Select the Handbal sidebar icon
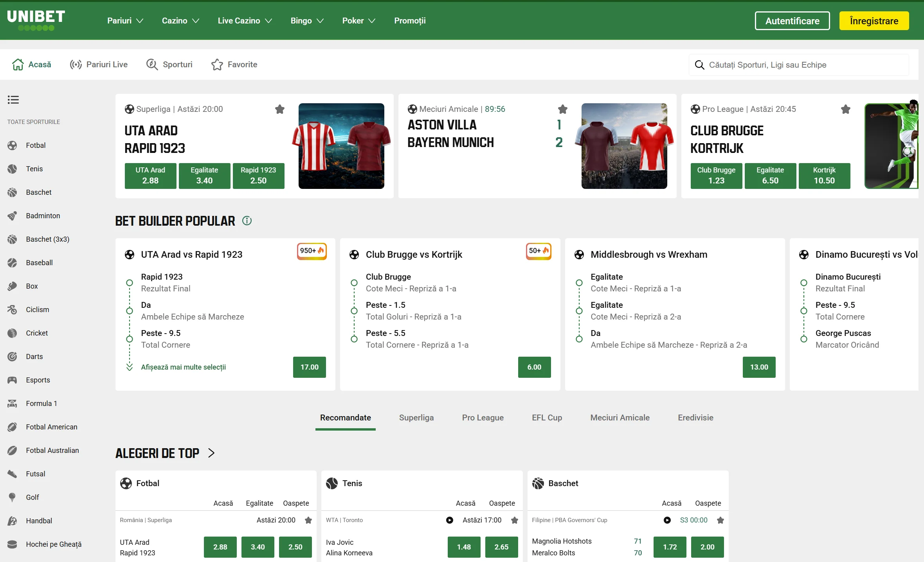Image resolution: width=924 pixels, height=562 pixels. pos(12,521)
